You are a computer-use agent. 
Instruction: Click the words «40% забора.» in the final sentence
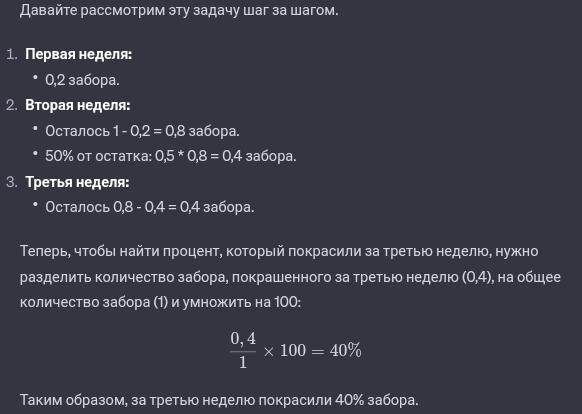click(377, 400)
